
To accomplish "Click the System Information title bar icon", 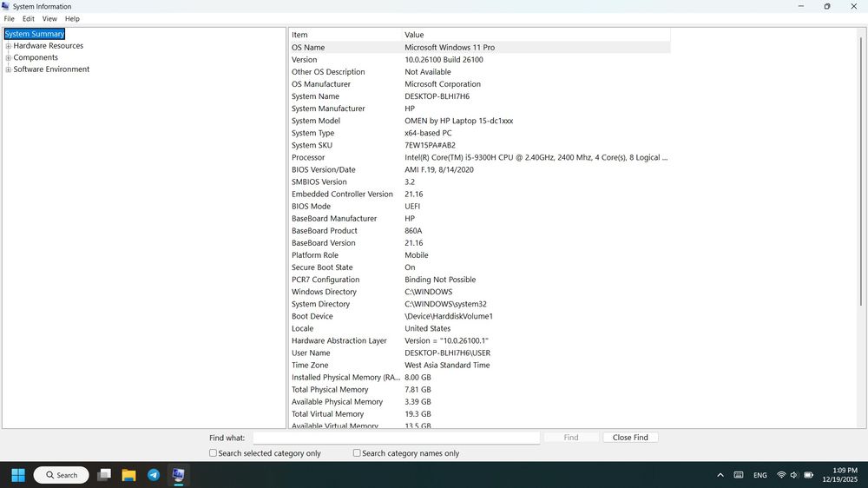I will (5, 6).
